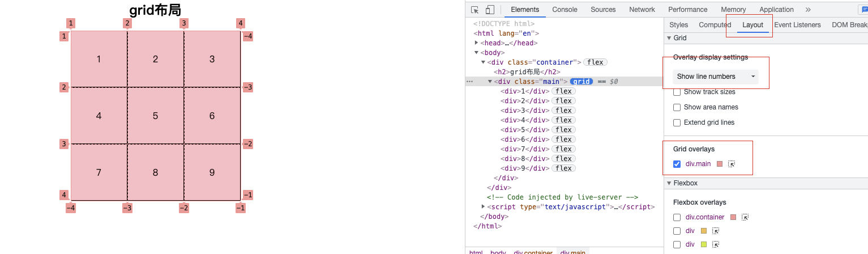Click grid cell 5 in the page
The width and height of the screenshot is (868, 254).
(156, 116)
